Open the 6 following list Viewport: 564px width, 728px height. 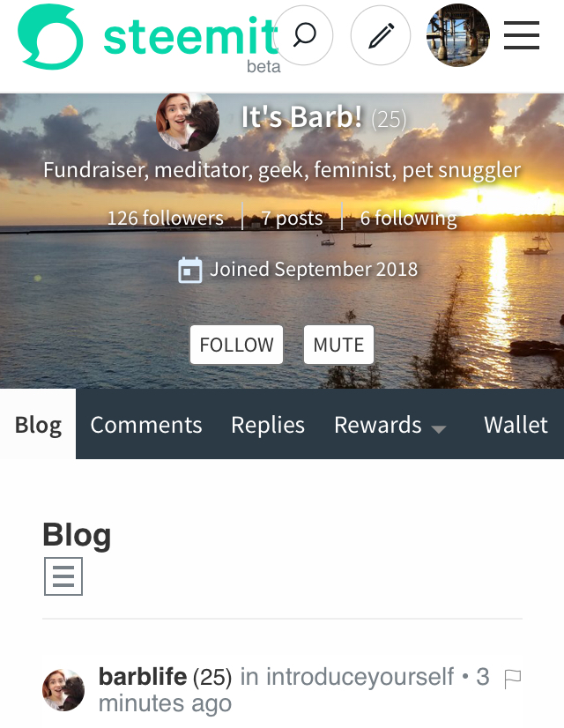pyautogui.click(x=409, y=218)
